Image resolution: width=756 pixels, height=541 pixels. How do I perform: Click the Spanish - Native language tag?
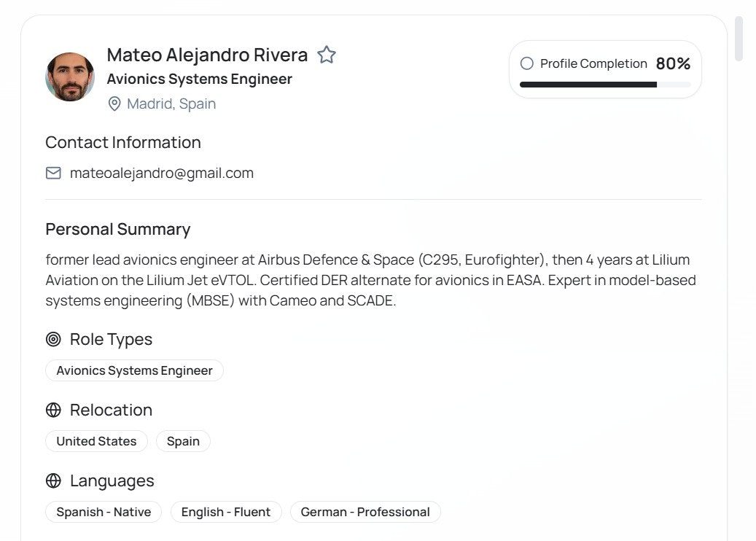[x=104, y=512]
